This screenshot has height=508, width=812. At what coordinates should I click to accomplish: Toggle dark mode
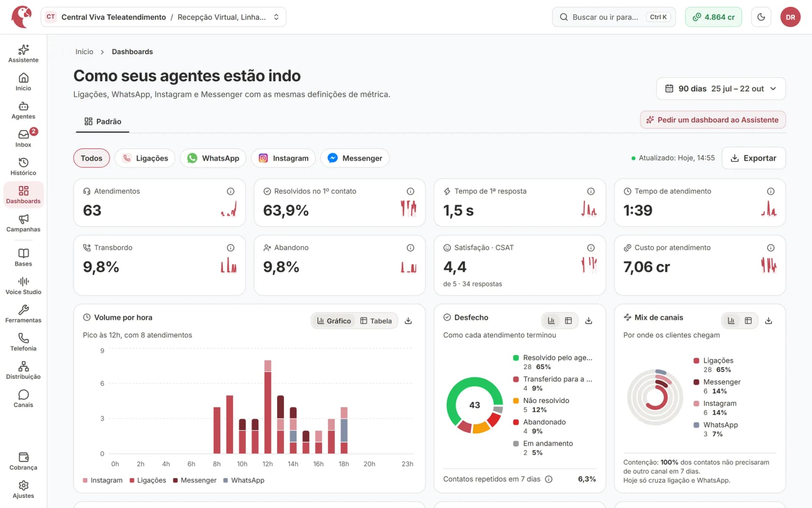point(761,17)
